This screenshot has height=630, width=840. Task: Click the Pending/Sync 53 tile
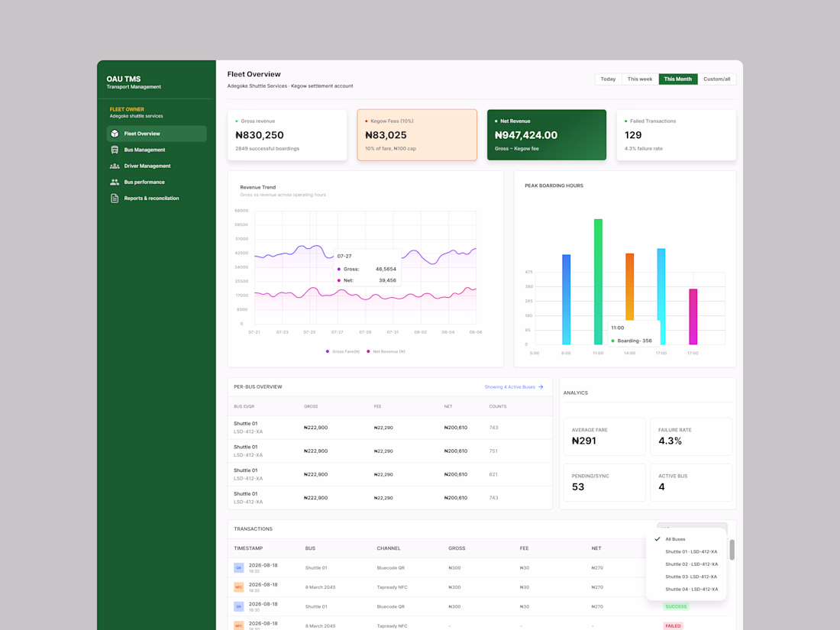[x=604, y=483]
